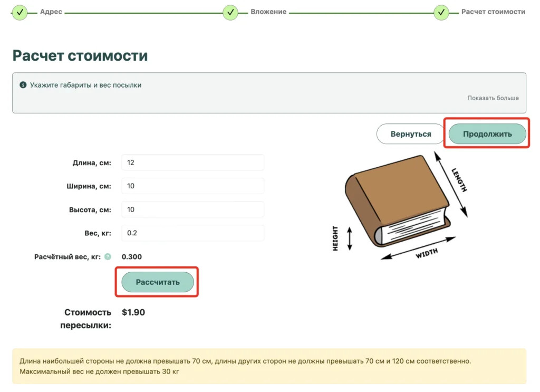Click the info icon beside Укажите габариты
Viewport: 540px width, 392px height.
(23, 85)
